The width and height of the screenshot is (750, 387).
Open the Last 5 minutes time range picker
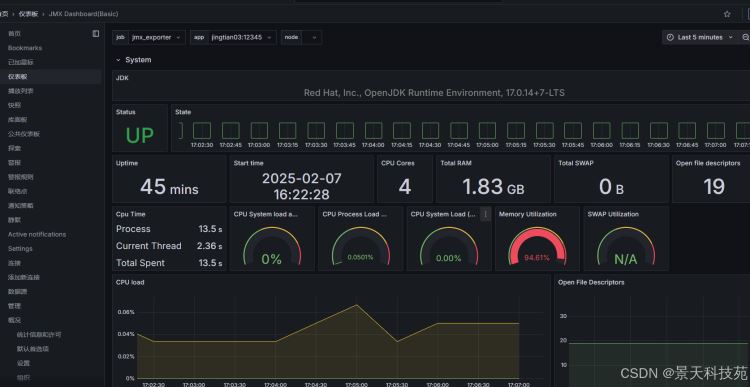pyautogui.click(x=700, y=37)
